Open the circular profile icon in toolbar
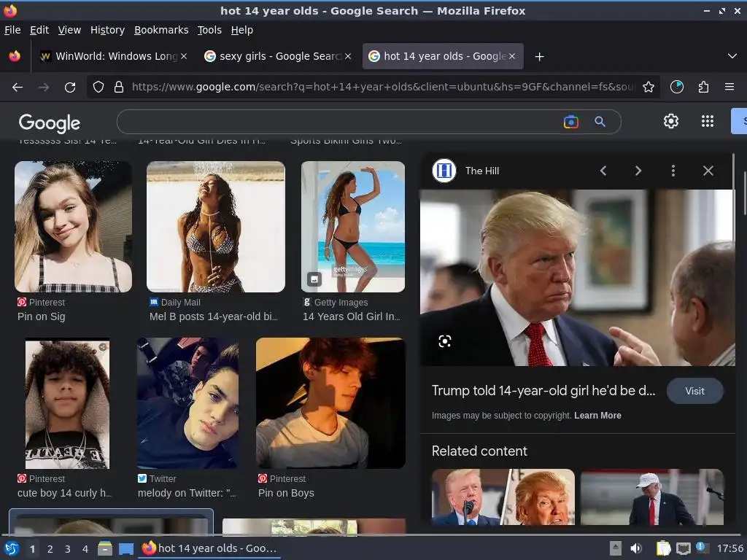This screenshot has width=747, height=560. (x=676, y=87)
